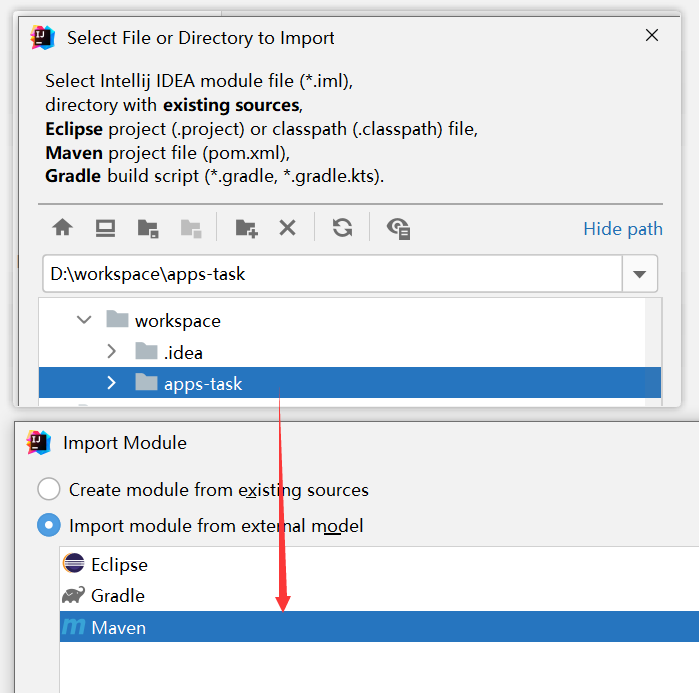Image resolution: width=699 pixels, height=693 pixels.
Task: Expand the .idea folder
Action: point(111,352)
